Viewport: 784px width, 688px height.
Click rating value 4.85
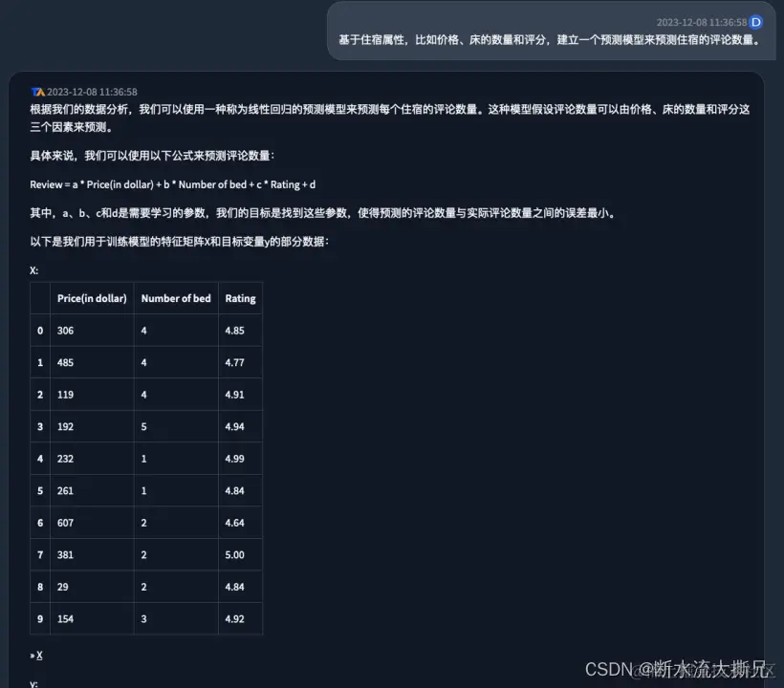pyautogui.click(x=234, y=331)
